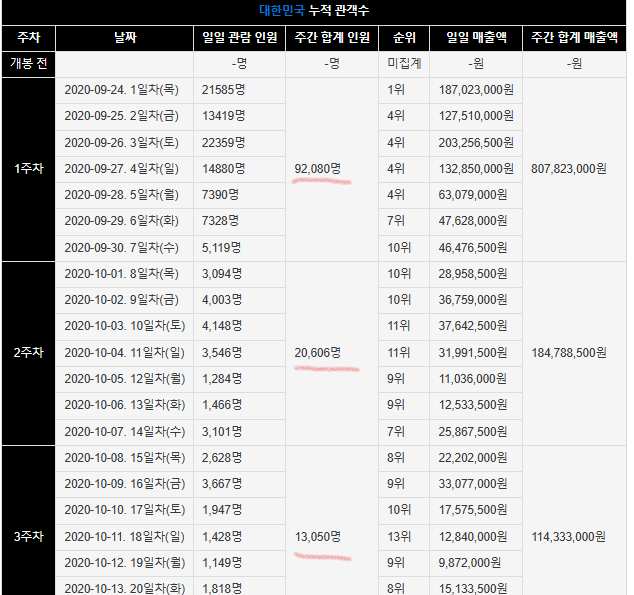
Task: Select daily revenue 25,867,500원
Action: [x=473, y=432]
